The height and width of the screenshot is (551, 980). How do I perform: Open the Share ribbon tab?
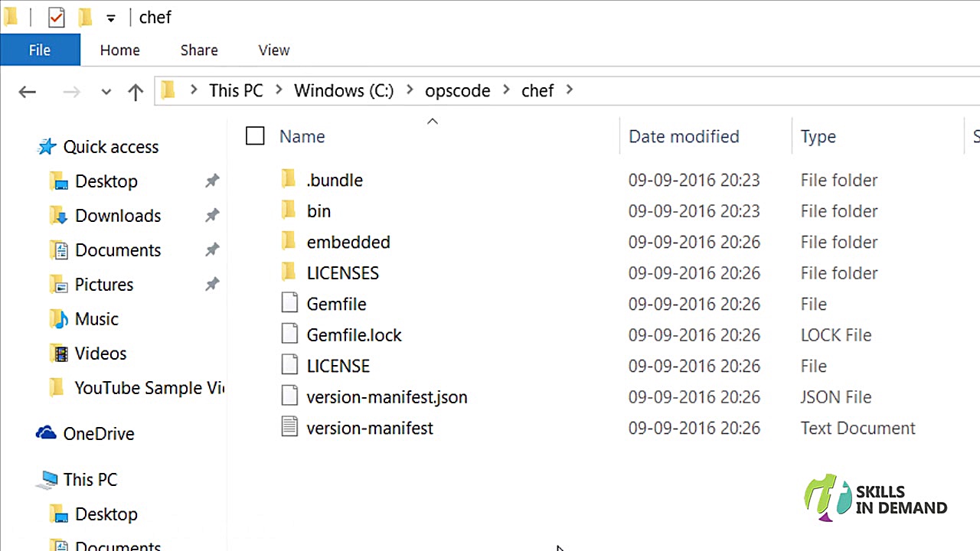point(199,51)
